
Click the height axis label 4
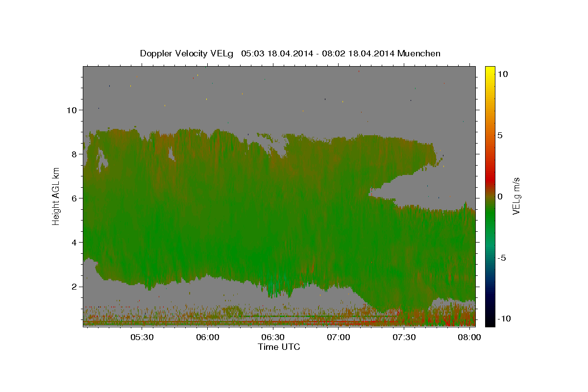point(74,243)
